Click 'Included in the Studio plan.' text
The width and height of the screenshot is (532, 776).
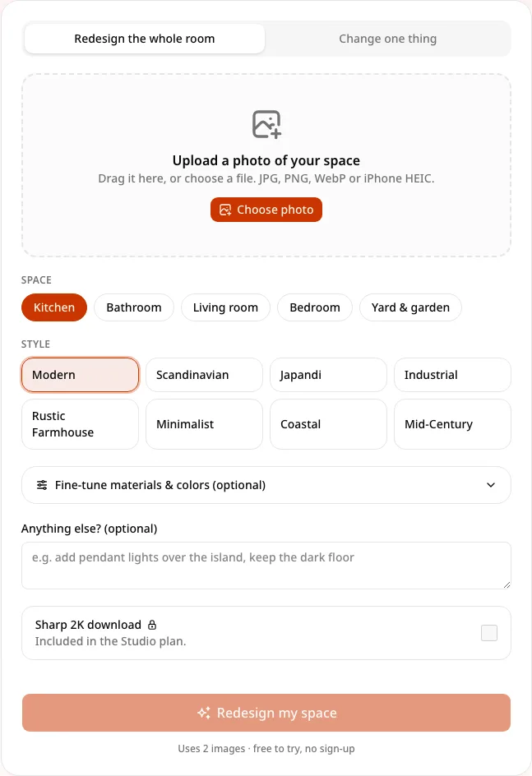110,641
